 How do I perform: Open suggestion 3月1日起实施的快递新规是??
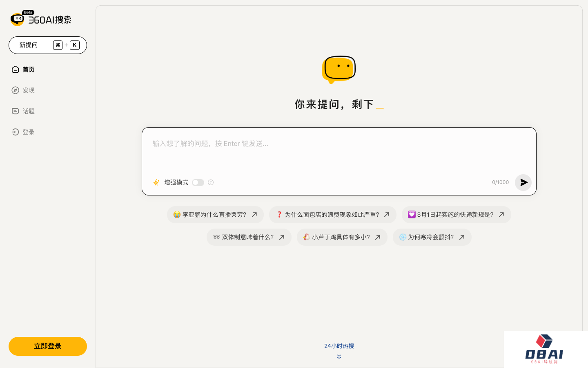click(456, 215)
